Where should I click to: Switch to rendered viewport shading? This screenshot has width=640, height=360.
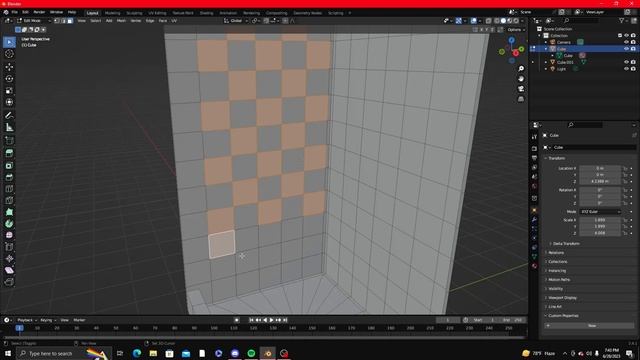(516, 20)
